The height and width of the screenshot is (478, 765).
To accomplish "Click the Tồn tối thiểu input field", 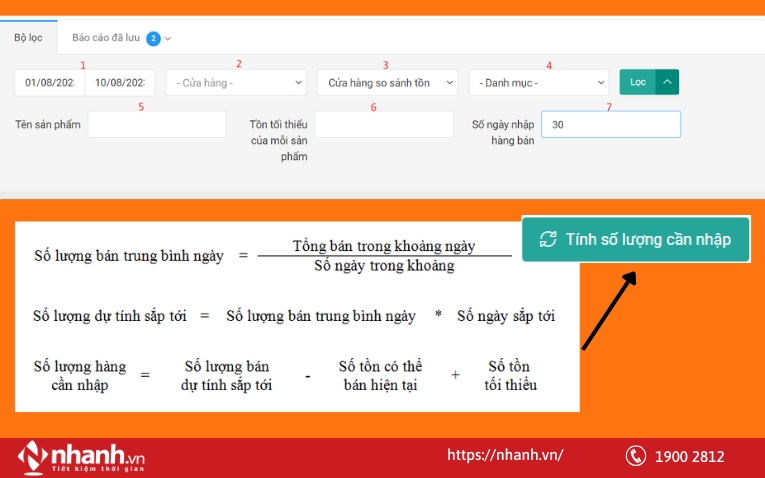I will 384,124.
